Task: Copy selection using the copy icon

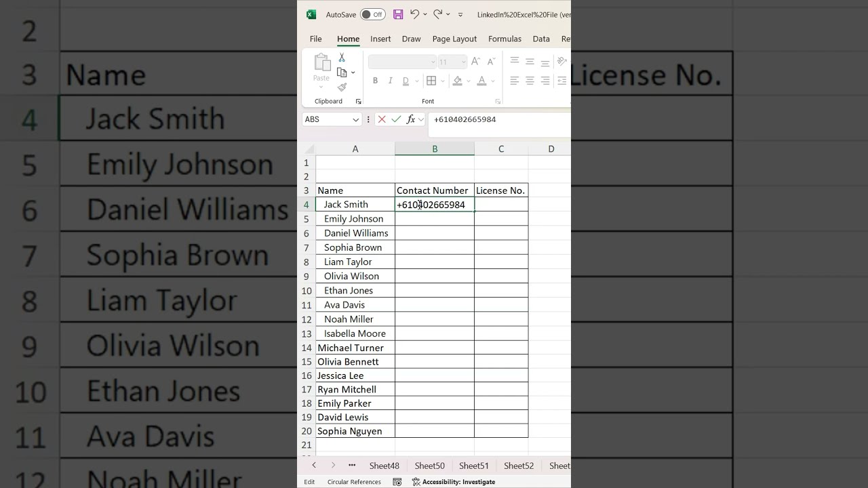Action: [x=342, y=73]
